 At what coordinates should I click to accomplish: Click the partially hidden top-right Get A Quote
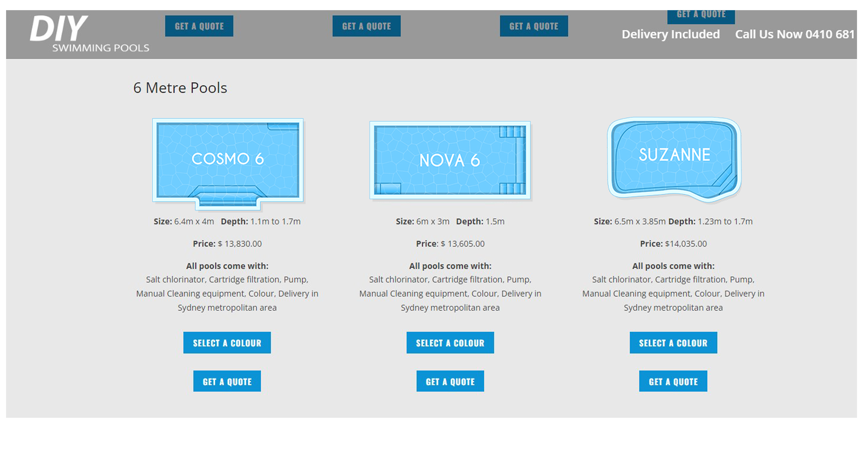click(x=701, y=16)
